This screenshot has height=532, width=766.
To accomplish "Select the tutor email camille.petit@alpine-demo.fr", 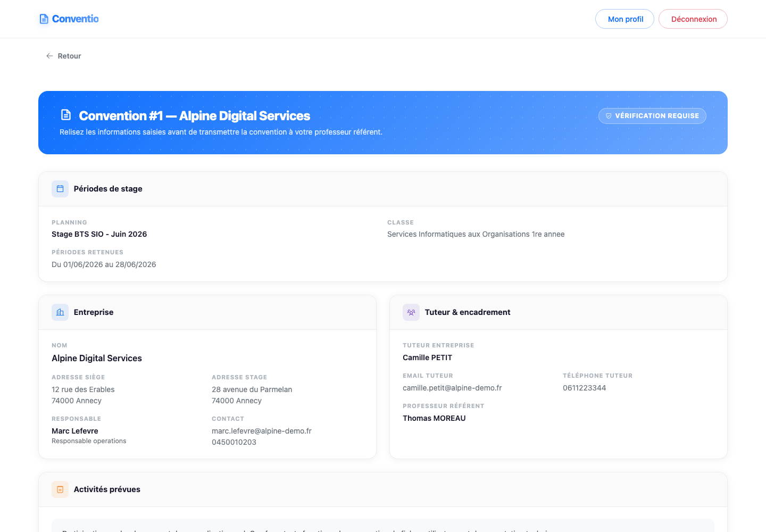I will tap(452, 388).
